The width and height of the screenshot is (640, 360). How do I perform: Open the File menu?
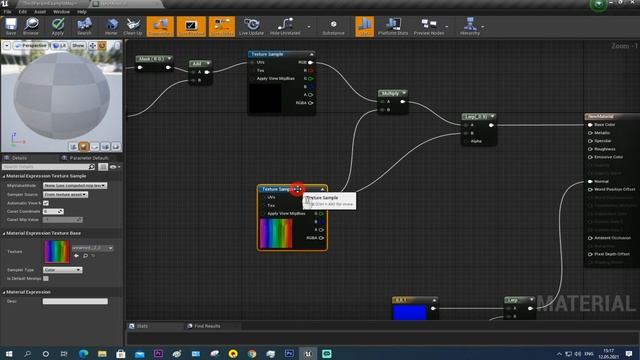(x=7, y=12)
